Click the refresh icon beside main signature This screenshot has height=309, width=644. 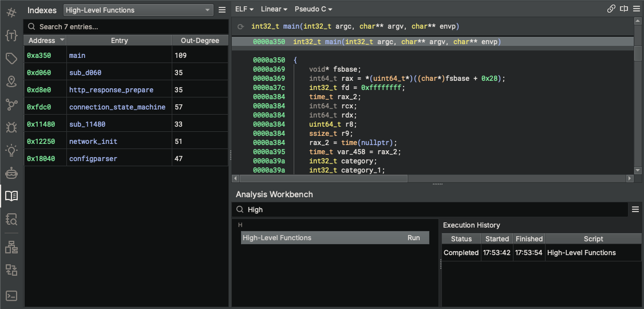pos(240,27)
